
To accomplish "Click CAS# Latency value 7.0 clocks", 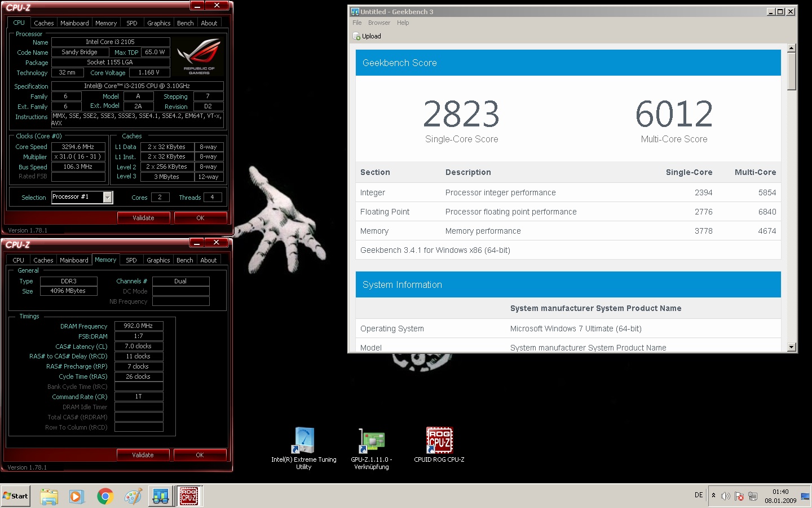I will tap(139, 346).
